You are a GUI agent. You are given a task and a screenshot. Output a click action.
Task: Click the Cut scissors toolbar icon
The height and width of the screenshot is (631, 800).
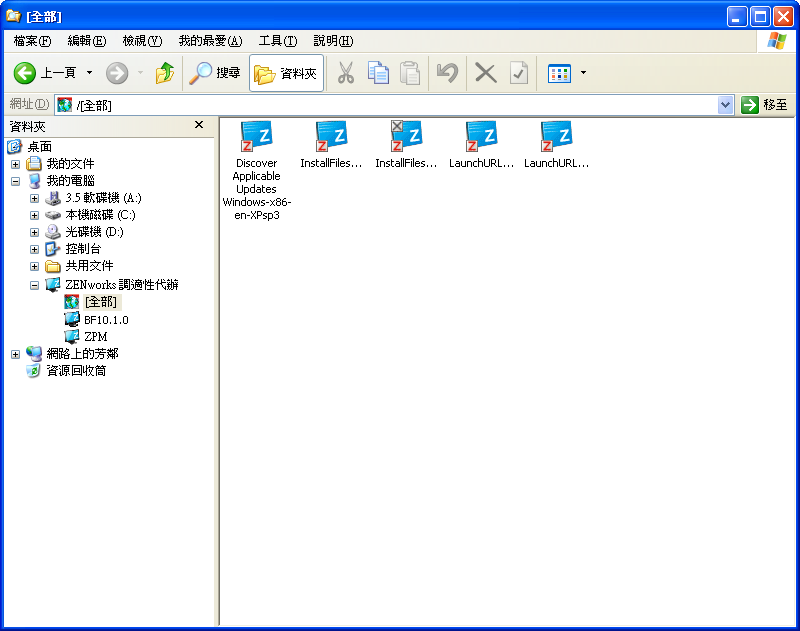coord(348,73)
